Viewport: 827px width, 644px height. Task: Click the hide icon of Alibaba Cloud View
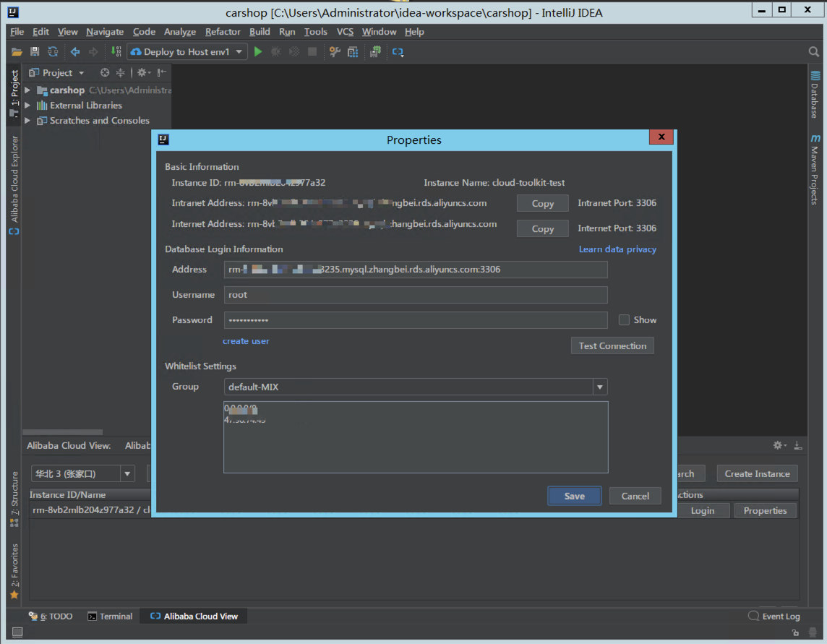[x=798, y=446]
